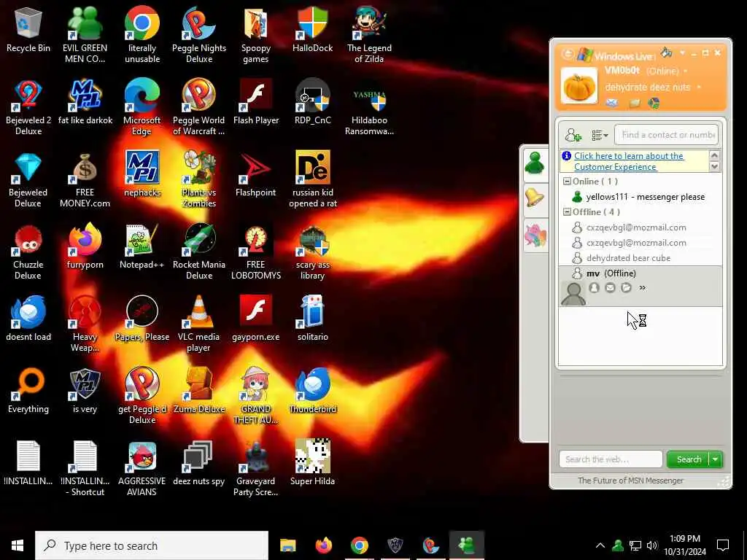This screenshot has height=560, width=747.
Task: Select the Recycle Bin desktop icon
Action: tap(28, 30)
